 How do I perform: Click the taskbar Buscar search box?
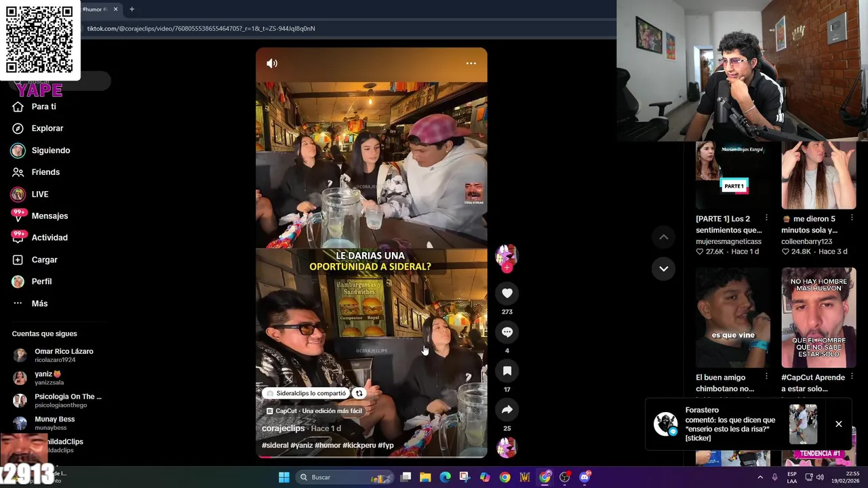point(346,477)
